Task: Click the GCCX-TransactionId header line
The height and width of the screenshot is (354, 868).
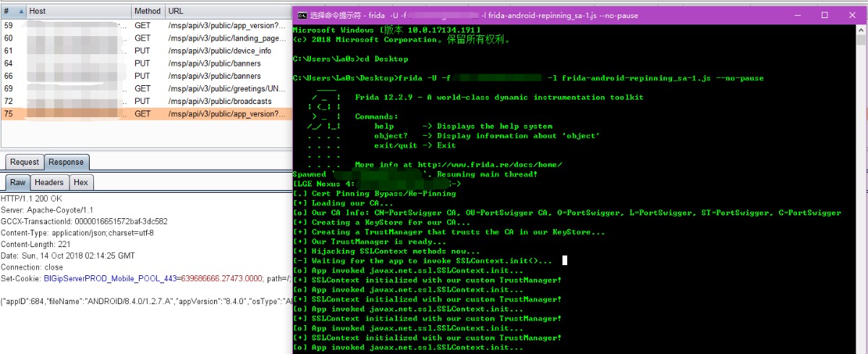Action: [x=84, y=221]
